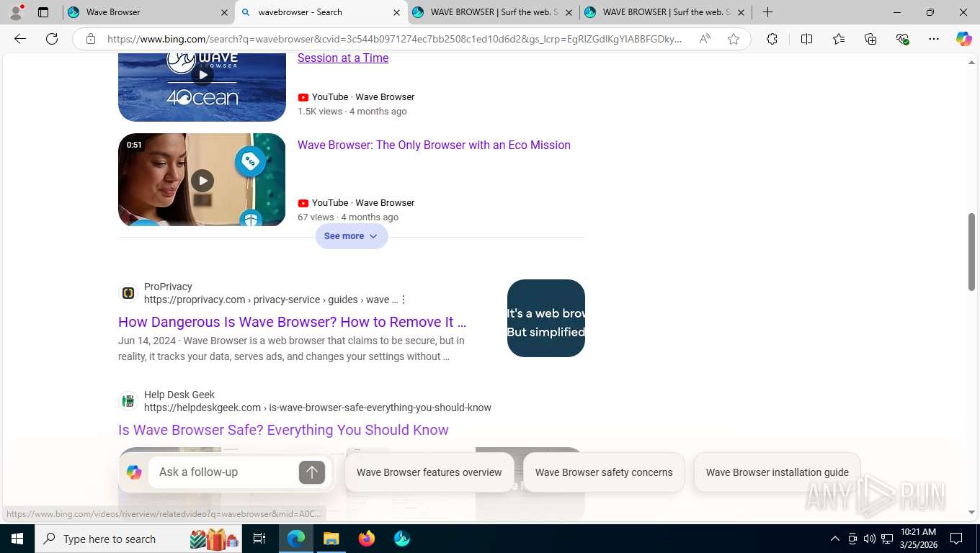Open 'Session at a Time' video link
Image resolution: width=980 pixels, height=553 pixels.
(343, 58)
